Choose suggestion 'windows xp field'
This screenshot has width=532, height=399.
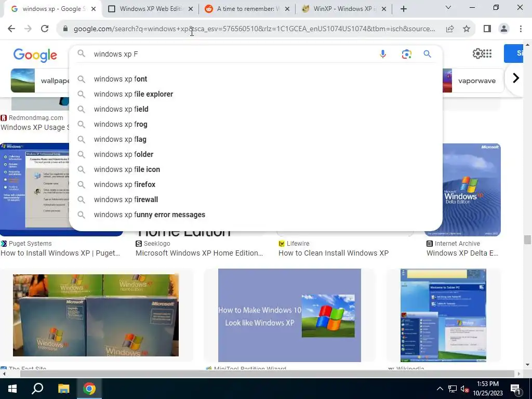click(256, 109)
